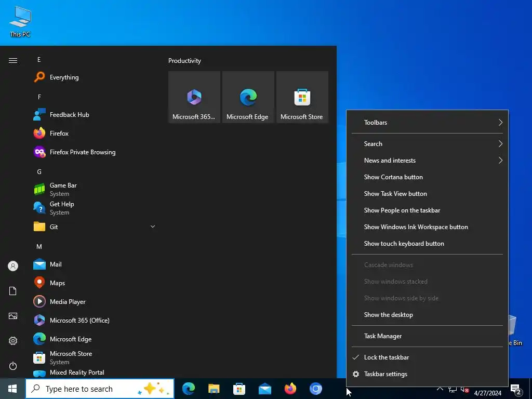The image size is (532, 399).
Task: Open the user account icon in Start sidebar
Action: coord(13,266)
